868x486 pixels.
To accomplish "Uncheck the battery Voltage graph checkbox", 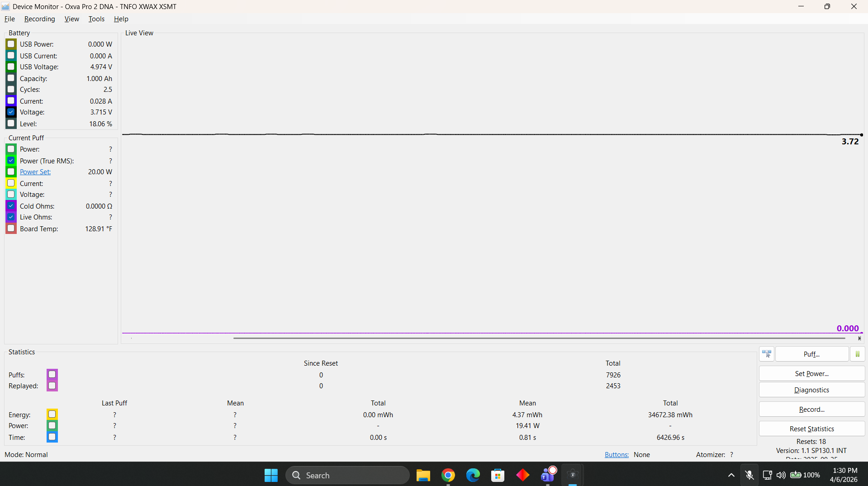I will pyautogui.click(x=11, y=112).
